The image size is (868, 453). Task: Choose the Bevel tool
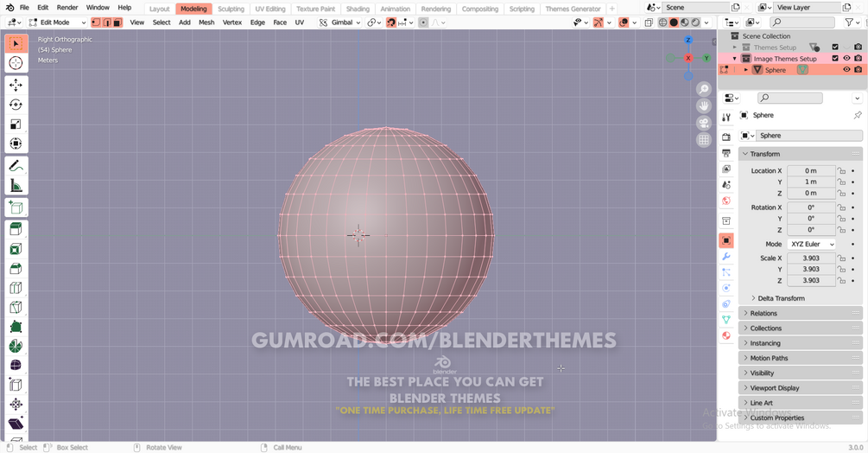coord(16,269)
